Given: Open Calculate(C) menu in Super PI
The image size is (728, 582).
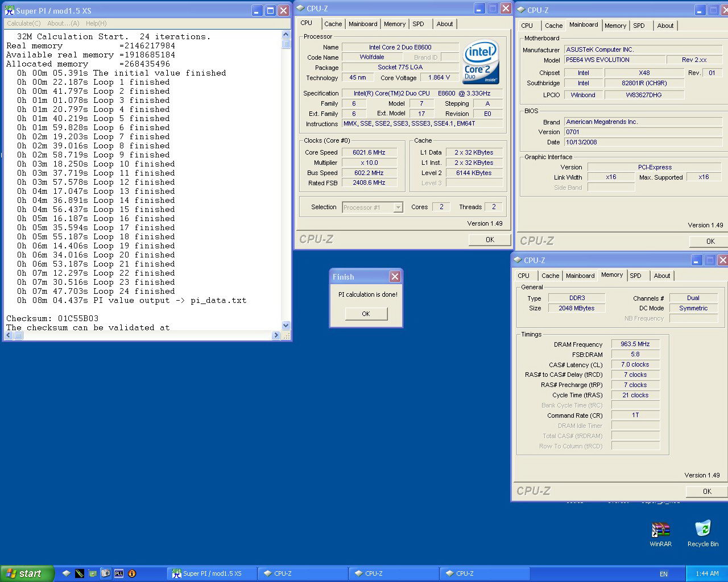Looking at the screenshot, I should click(23, 23).
